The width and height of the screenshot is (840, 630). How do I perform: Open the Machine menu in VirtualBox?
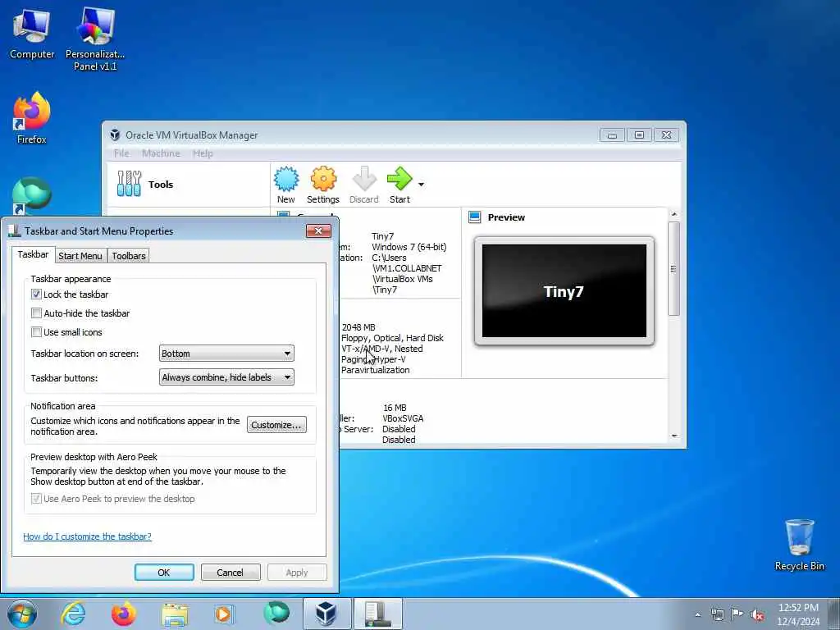(x=161, y=153)
